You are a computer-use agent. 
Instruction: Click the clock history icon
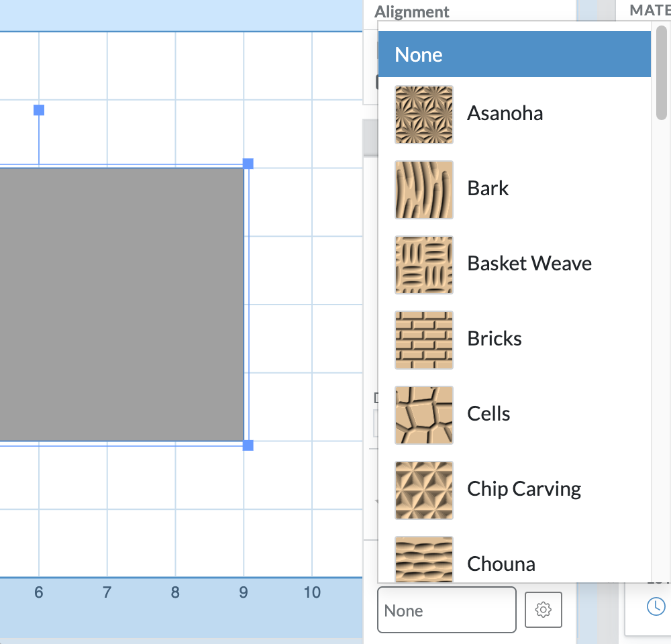(x=656, y=606)
